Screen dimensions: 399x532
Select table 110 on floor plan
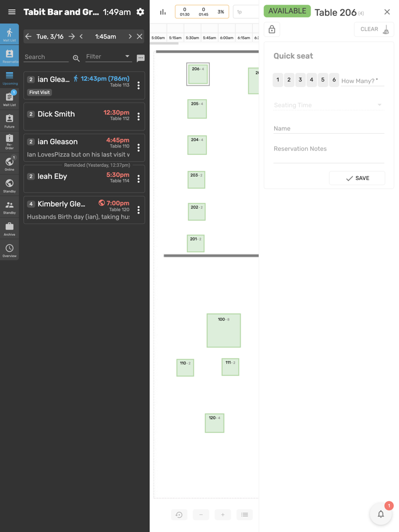tap(185, 367)
